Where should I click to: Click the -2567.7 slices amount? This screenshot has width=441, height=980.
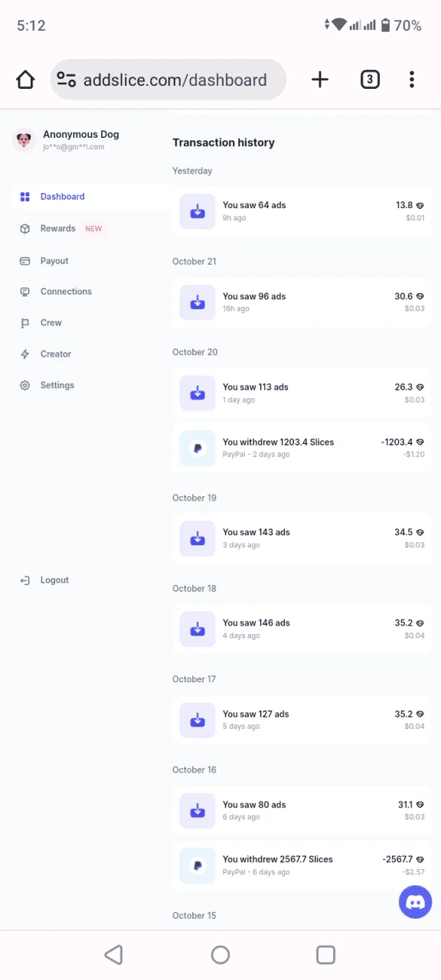[x=397, y=859]
